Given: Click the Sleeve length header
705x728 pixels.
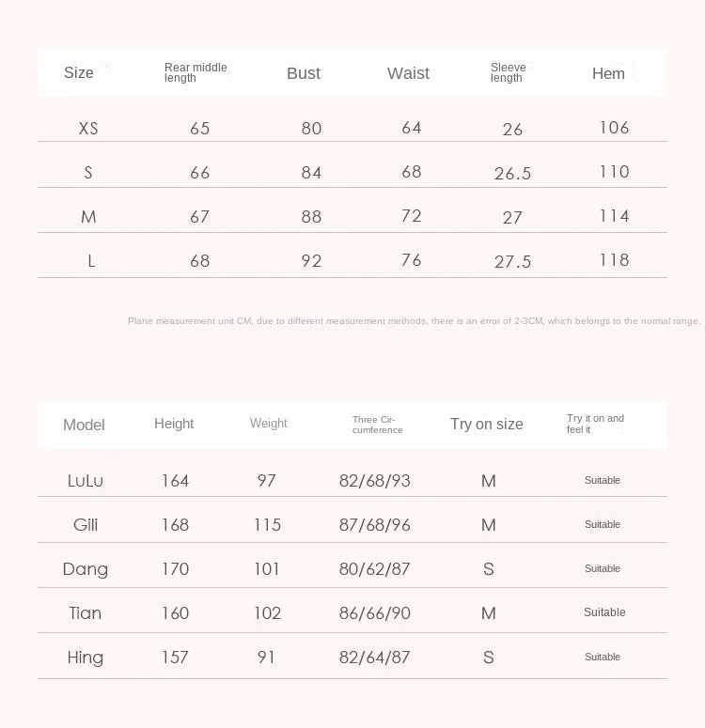Looking at the screenshot, I should (508, 72).
